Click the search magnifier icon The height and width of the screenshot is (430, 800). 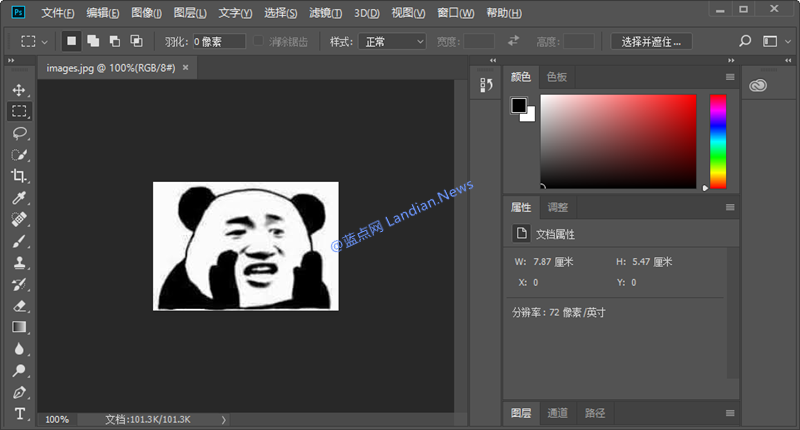point(745,41)
